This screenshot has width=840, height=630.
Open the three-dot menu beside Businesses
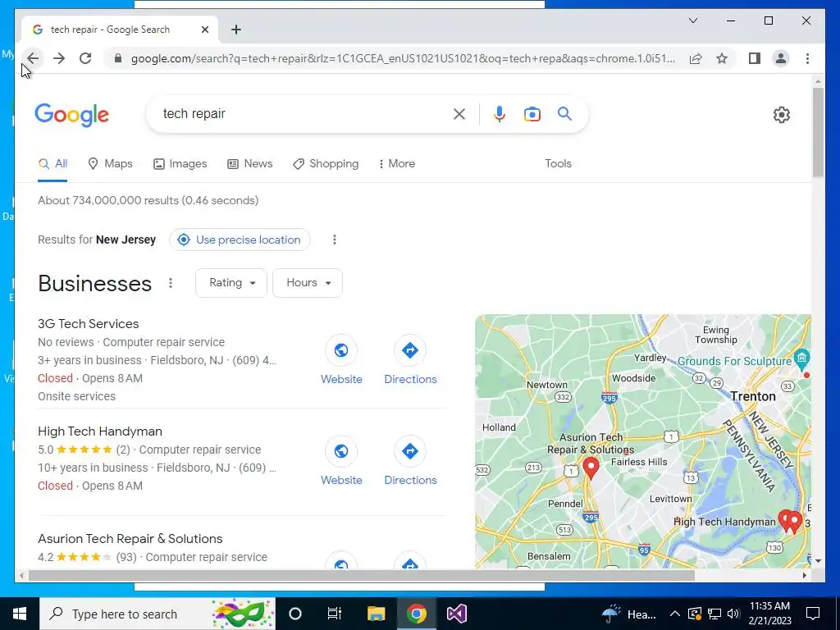coord(171,283)
